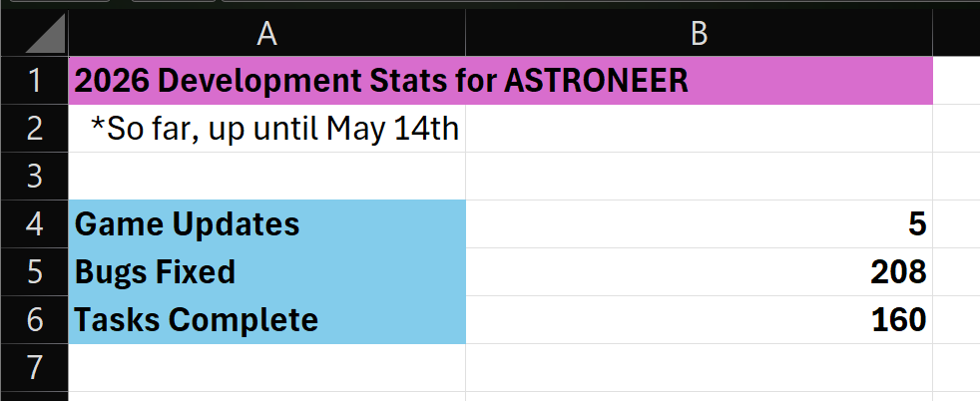The width and height of the screenshot is (980, 401).
Task: Click the cell containing value 5
Action: click(699, 224)
